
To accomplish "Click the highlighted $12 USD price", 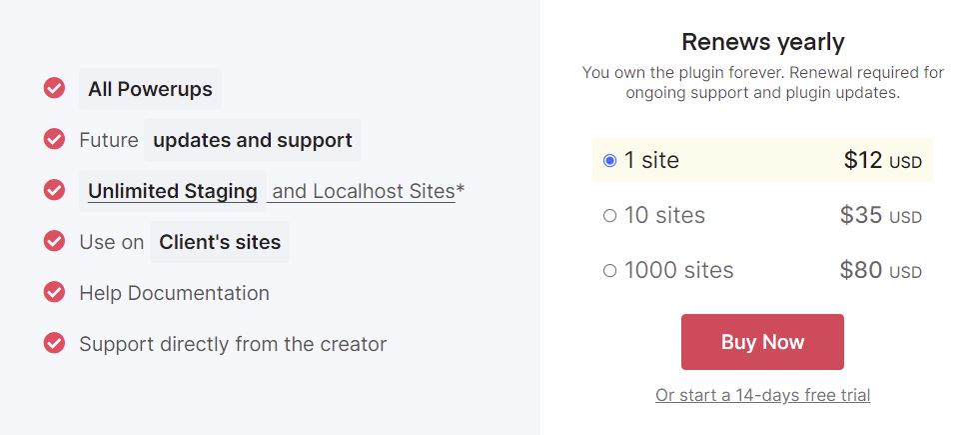I will (x=882, y=161).
